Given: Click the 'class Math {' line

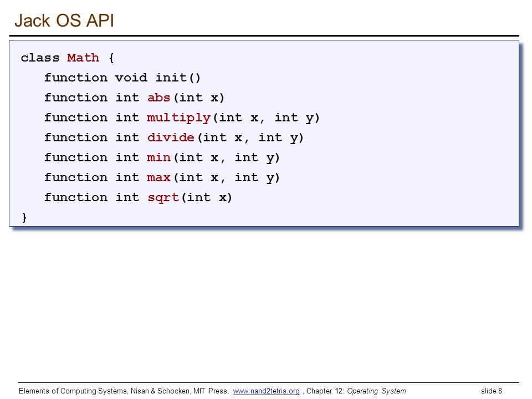Looking at the screenshot, I should pos(67,58).
